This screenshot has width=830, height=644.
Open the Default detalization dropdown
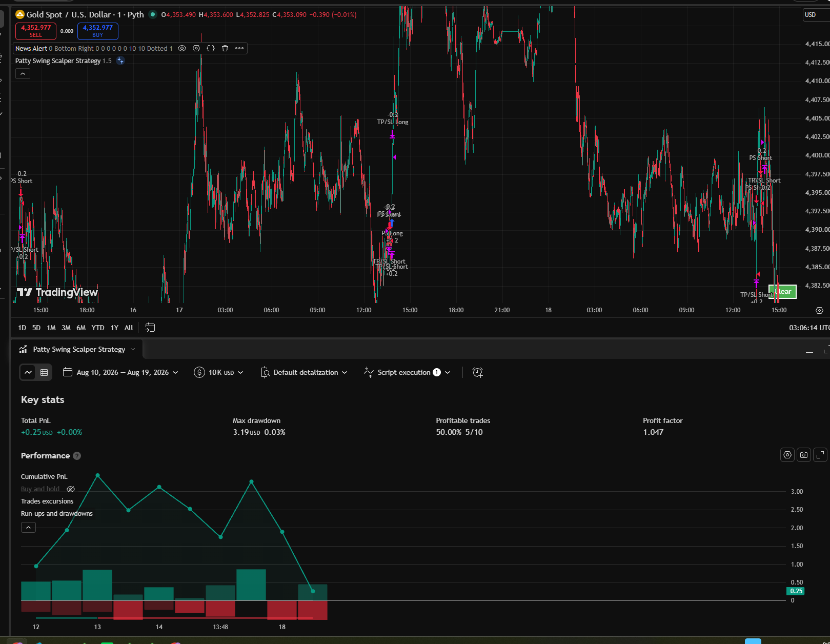305,372
